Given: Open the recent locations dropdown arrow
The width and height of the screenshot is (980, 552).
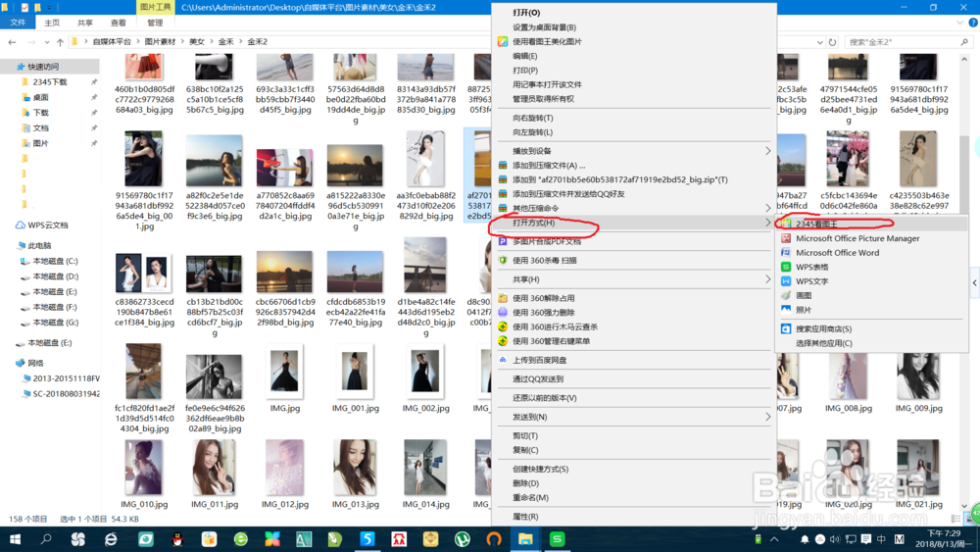Looking at the screenshot, I should click(x=47, y=42).
